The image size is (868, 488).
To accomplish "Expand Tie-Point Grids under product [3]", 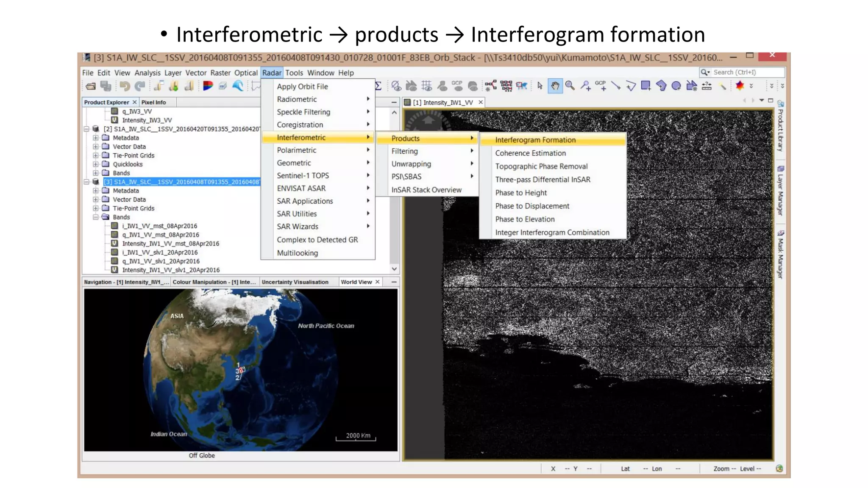I will (96, 208).
